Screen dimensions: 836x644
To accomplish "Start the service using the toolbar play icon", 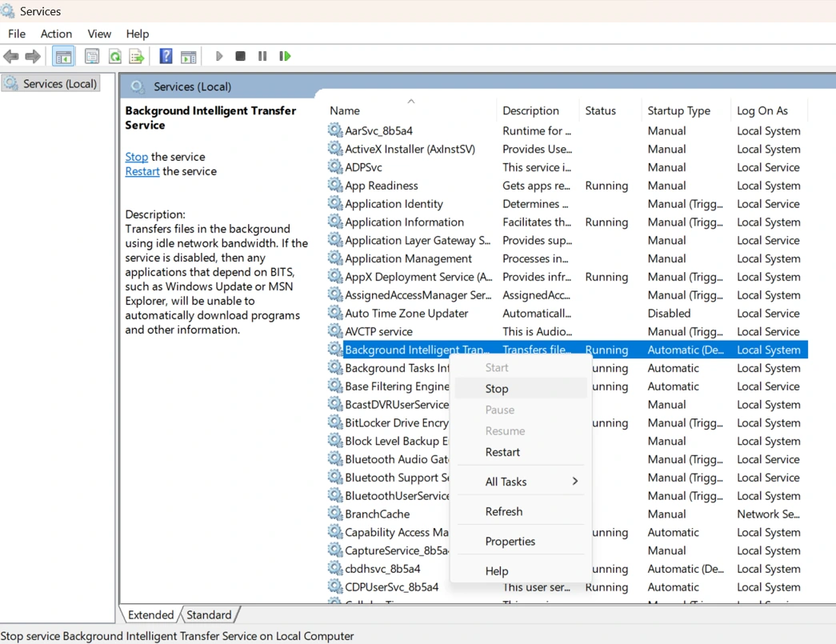I will click(219, 55).
